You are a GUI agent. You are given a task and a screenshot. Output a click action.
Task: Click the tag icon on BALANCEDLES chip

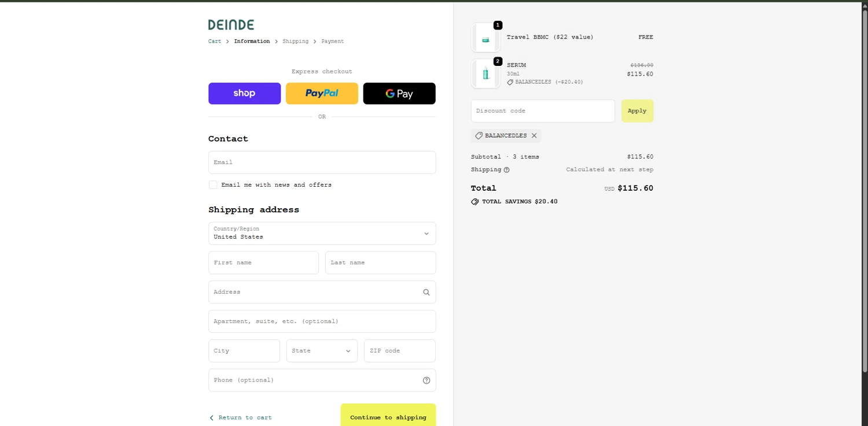[479, 136]
